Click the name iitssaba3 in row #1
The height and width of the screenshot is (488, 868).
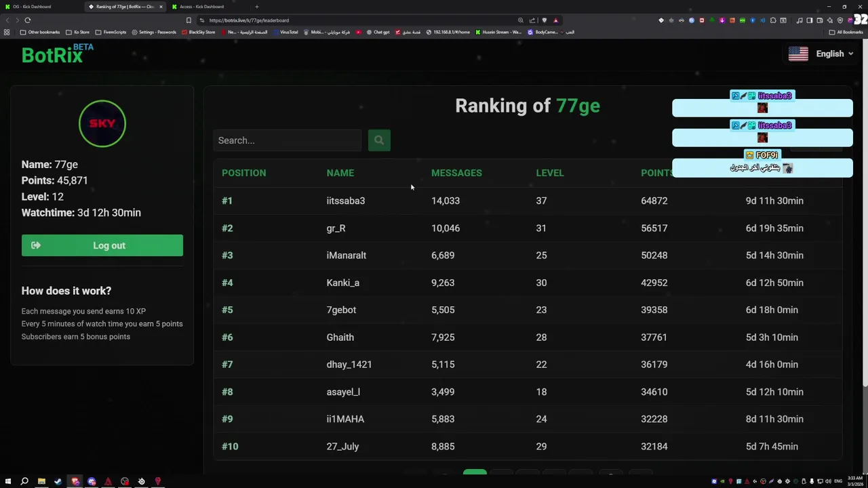346,201
